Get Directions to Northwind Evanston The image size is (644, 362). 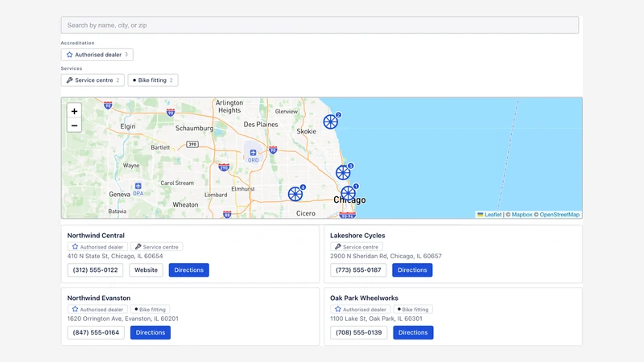[151, 332]
